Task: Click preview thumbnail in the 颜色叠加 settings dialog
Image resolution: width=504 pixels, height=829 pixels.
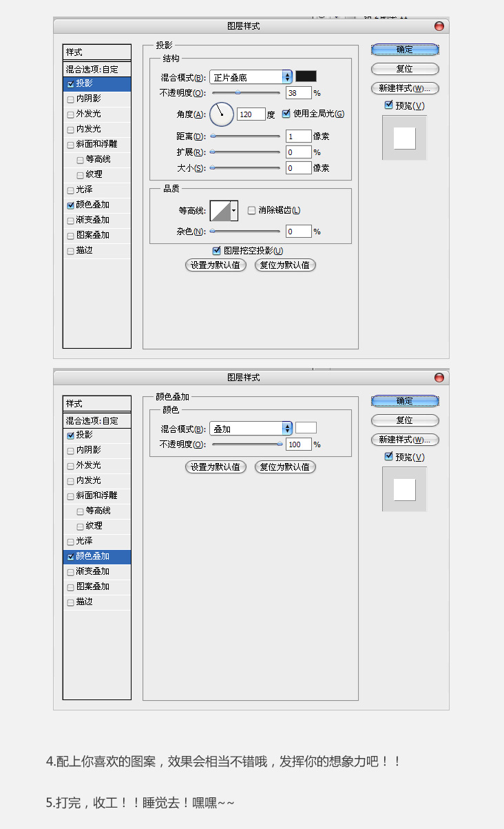Action: click(405, 489)
